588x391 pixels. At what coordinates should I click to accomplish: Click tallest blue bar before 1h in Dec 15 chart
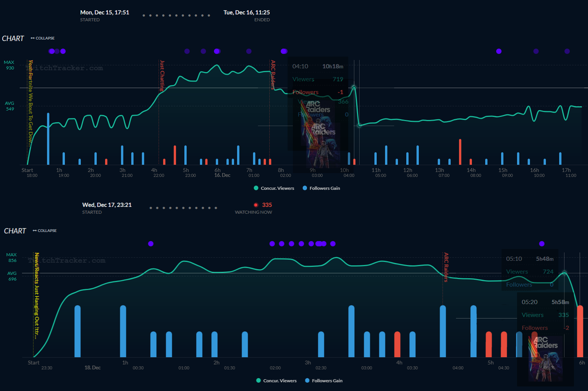(48, 139)
